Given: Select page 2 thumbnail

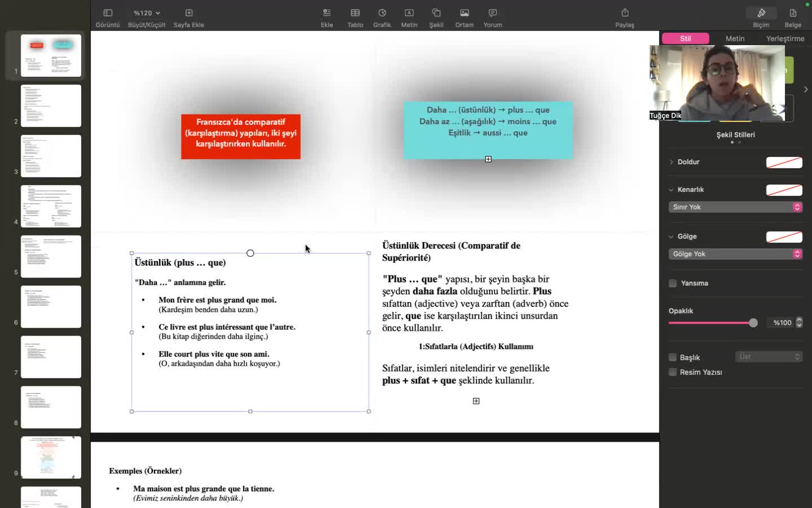Looking at the screenshot, I should click(x=51, y=106).
